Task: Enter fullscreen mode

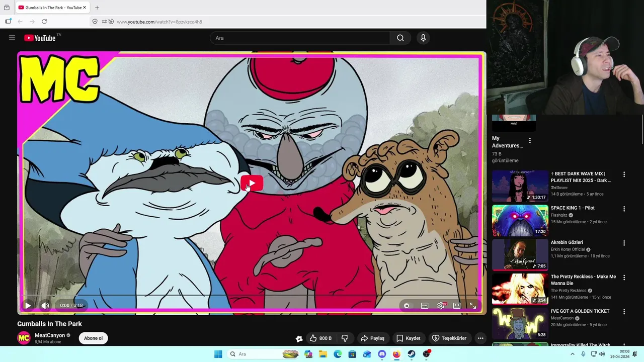Action: point(473,306)
